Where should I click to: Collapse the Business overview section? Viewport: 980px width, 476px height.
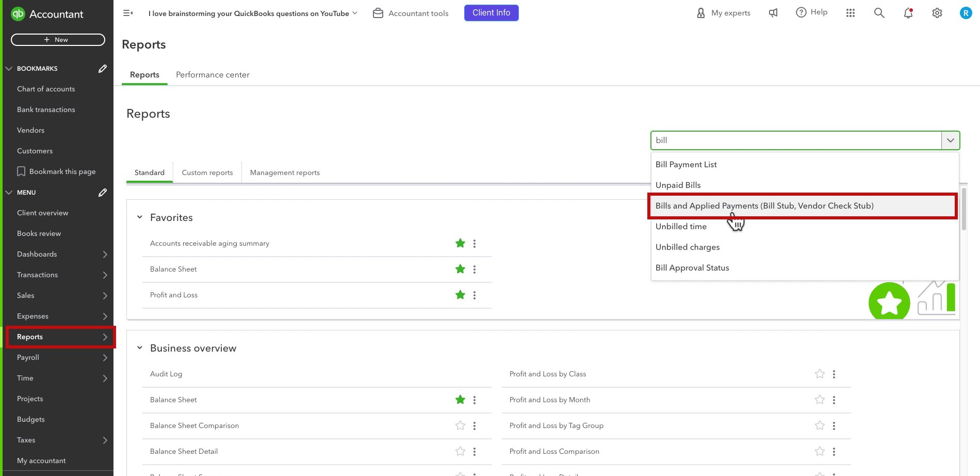point(139,348)
